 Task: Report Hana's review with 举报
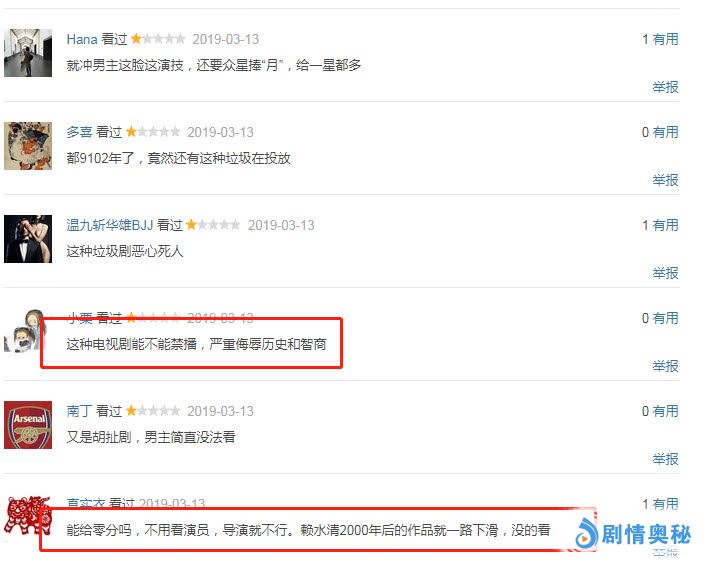(x=665, y=87)
